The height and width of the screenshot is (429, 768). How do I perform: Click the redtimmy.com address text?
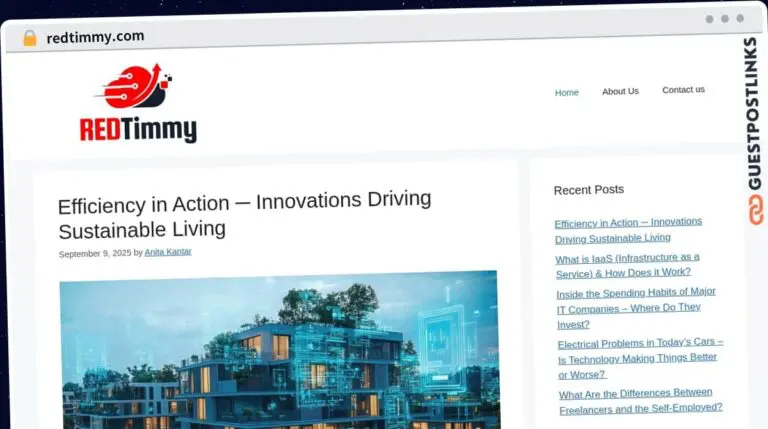coord(95,37)
